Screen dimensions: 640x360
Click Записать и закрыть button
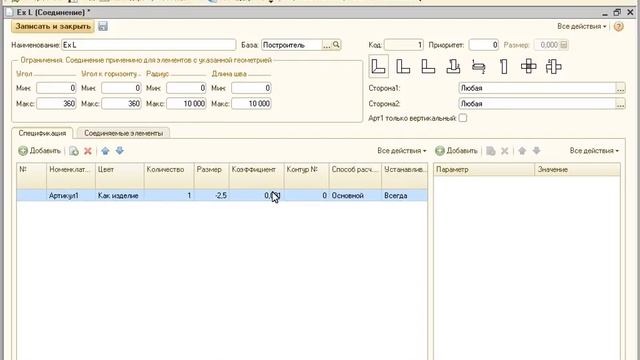tap(53, 27)
